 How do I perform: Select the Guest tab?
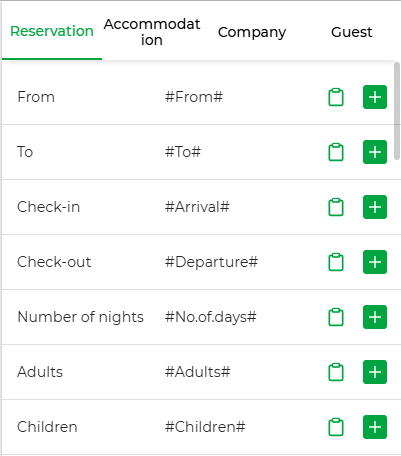tap(351, 32)
